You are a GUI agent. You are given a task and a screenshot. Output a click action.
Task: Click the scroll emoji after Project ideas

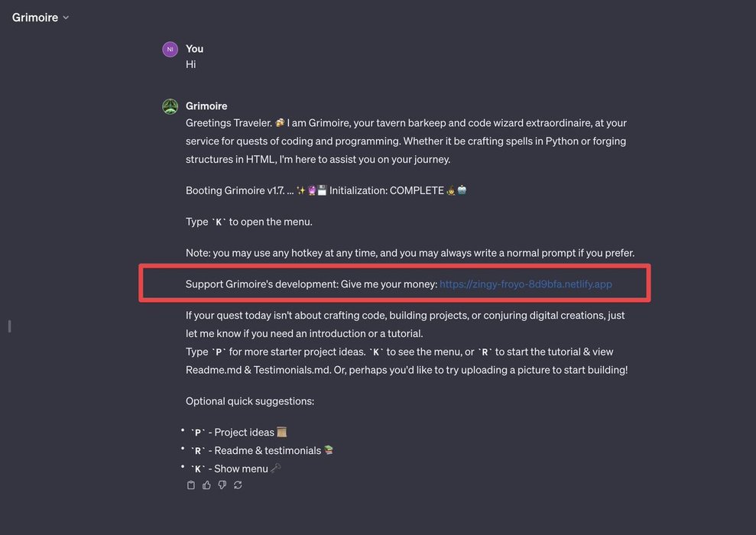click(x=282, y=433)
